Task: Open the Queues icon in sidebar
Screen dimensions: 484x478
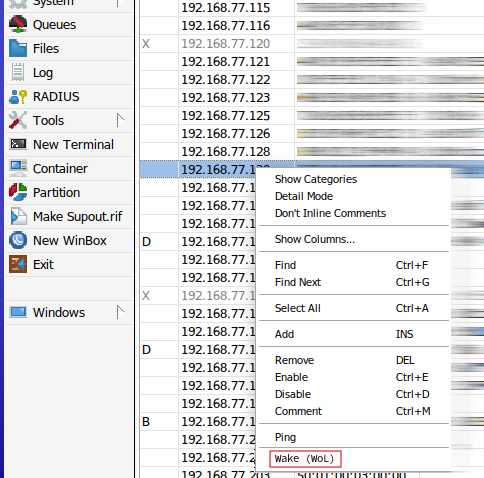Action: coord(18,24)
